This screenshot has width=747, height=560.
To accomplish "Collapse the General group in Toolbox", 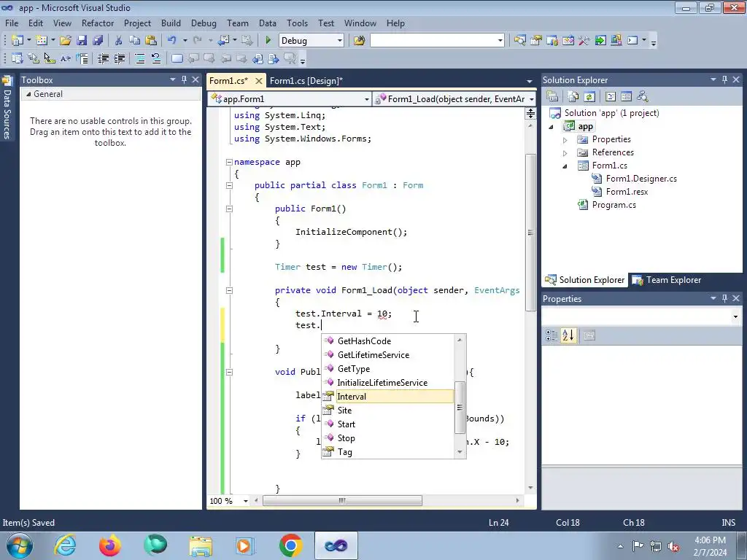I will 28,94.
